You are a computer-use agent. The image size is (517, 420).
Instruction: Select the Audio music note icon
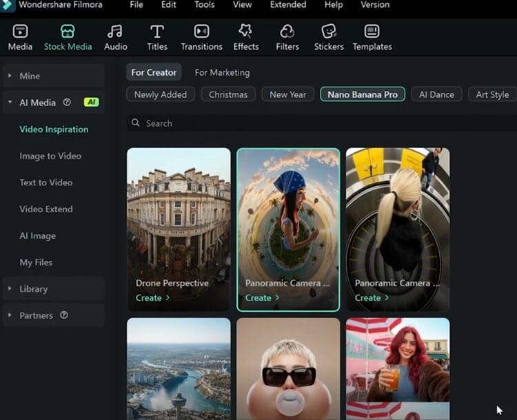115,32
